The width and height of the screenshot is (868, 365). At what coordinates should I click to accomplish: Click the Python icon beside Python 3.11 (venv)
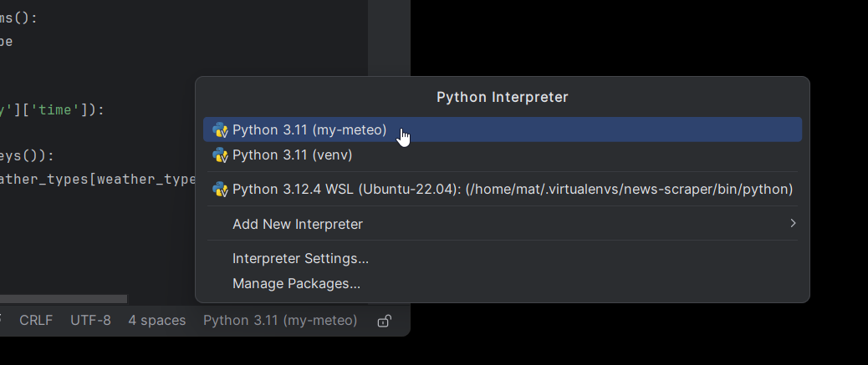point(221,155)
